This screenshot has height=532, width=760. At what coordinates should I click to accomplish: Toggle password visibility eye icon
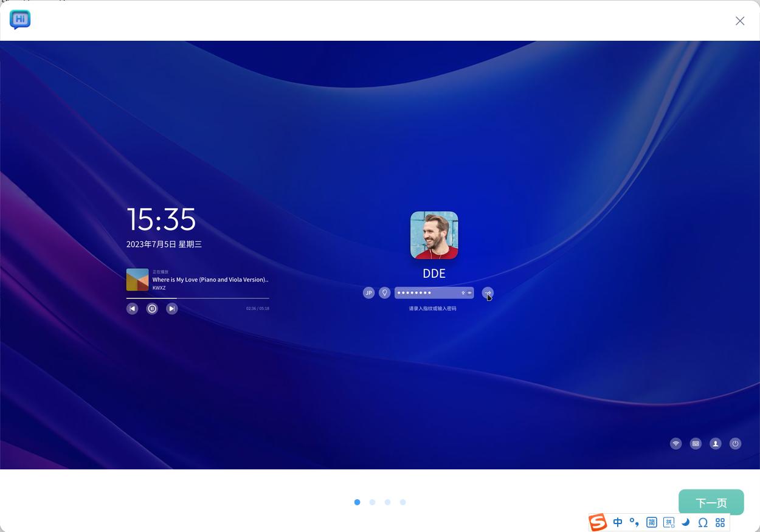(469, 293)
